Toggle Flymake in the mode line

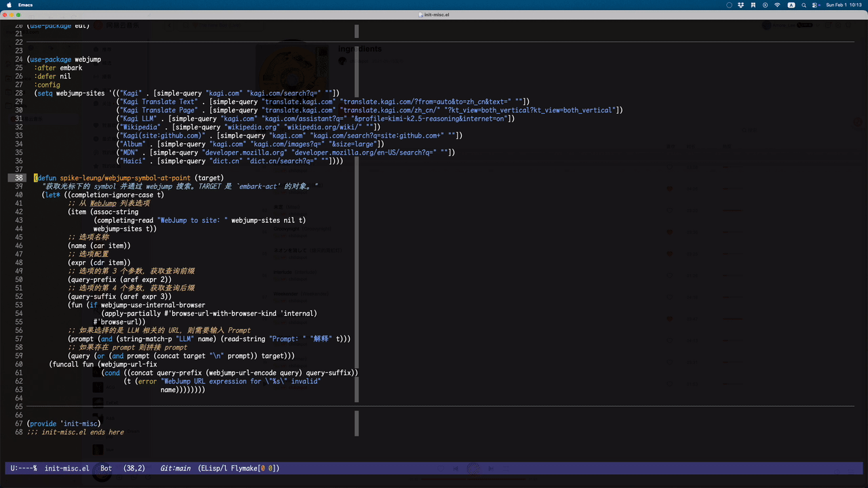tap(245, 468)
